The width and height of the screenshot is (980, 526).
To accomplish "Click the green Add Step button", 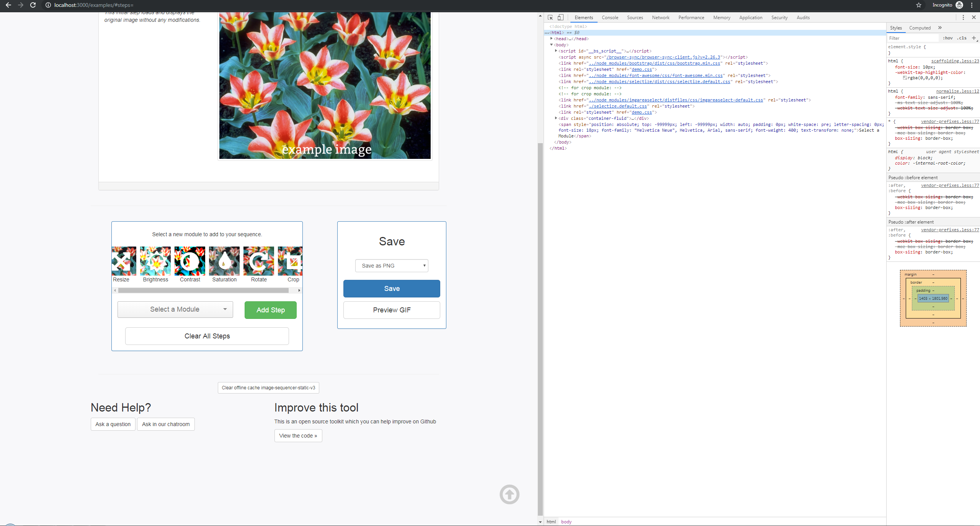I will (271, 310).
